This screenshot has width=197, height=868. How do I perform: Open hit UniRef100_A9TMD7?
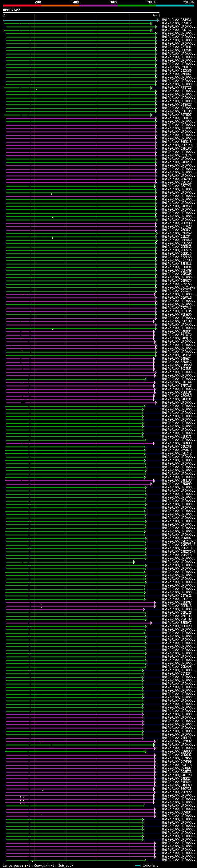pyautogui.click(x=177, y=115)
